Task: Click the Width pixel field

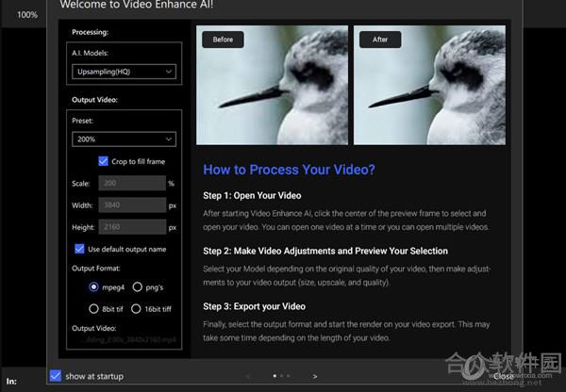Action: [x=132, y=205]
